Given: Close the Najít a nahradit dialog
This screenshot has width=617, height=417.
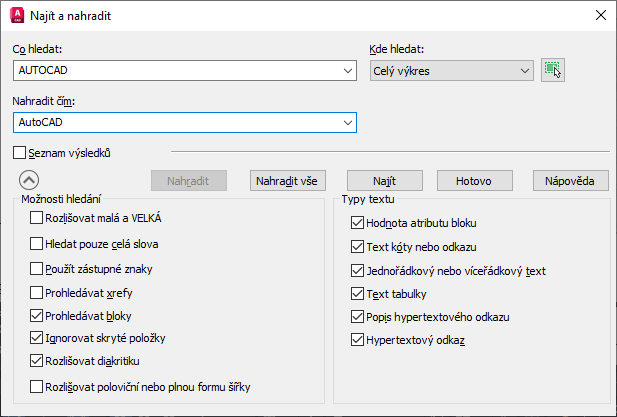Looking at the screenshot, I should coord(600,15).
